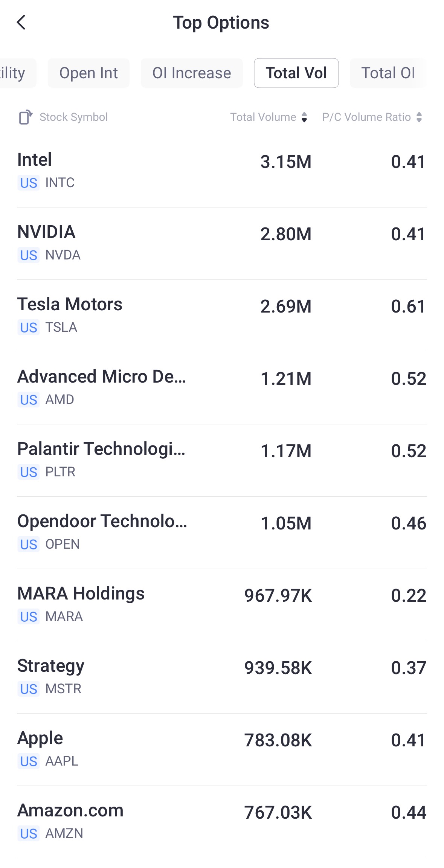Sort by Total Volume column arrows
The width and height of the screenshot is (444, 868).
pos(304,117)
